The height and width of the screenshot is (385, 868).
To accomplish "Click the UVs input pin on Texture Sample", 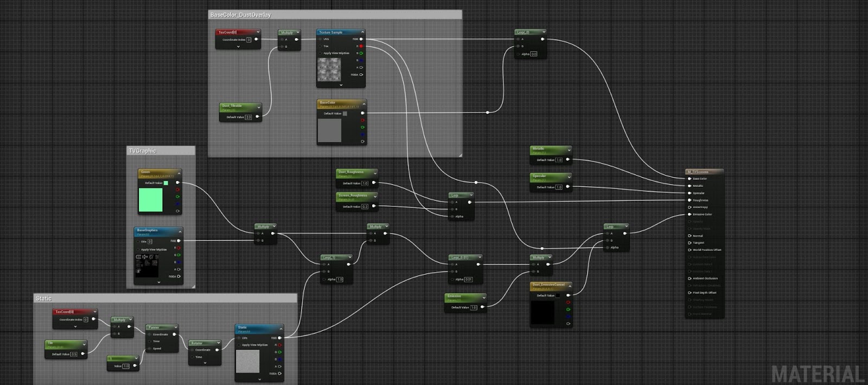I will 320,39.
